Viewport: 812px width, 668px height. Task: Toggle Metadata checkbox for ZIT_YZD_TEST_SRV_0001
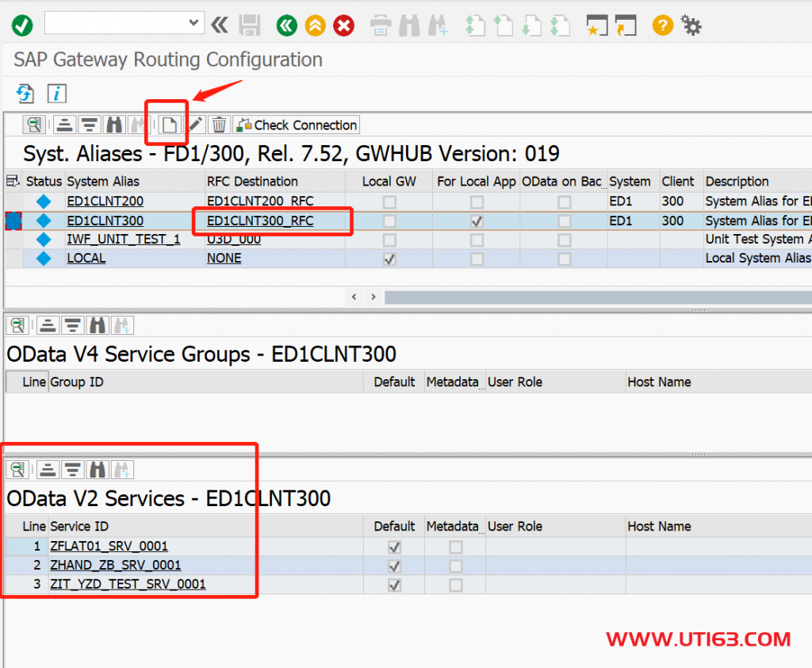click(x=456, y=585)
